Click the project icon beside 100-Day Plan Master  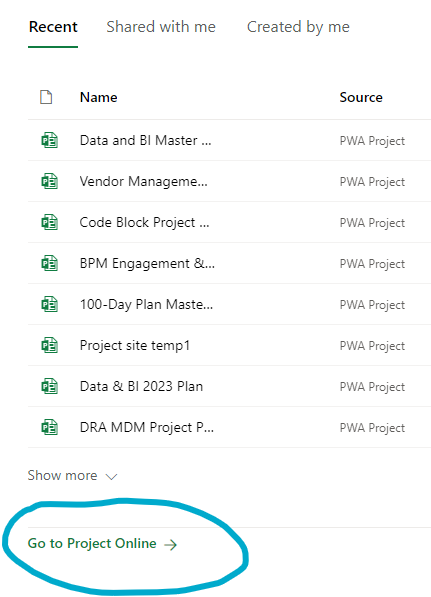(49, 305)
